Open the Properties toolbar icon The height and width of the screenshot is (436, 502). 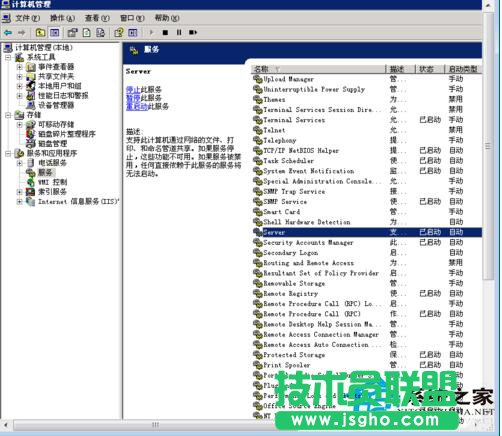point(72,33)
